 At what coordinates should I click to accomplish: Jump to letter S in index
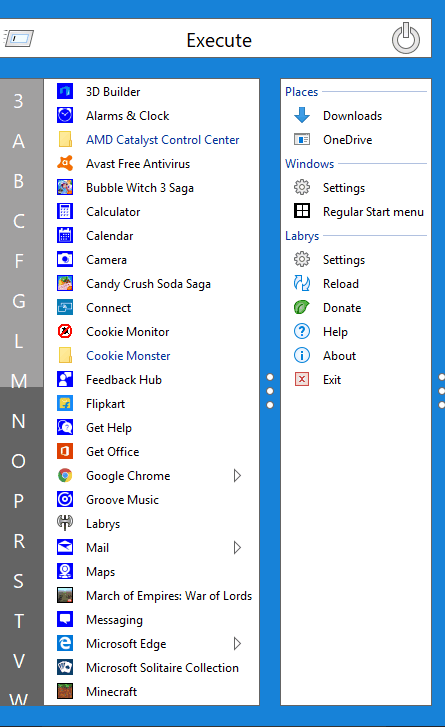pyautogui.click(x=19, y=581)
